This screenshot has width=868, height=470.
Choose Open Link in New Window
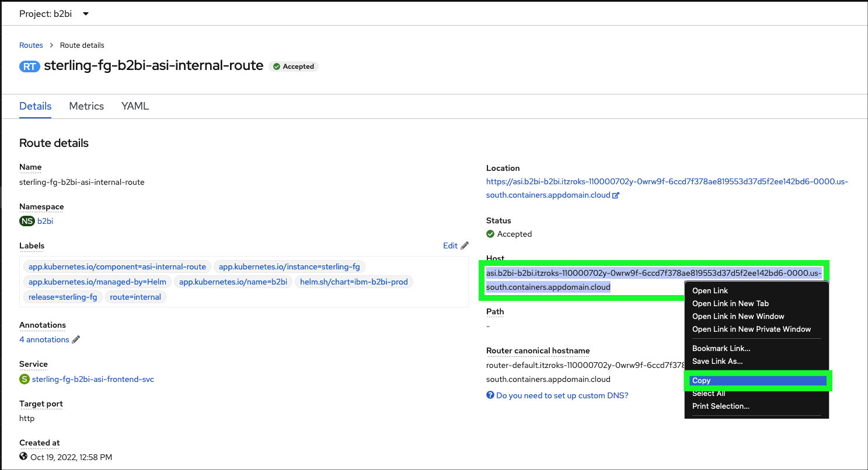[x=738, y=316]
